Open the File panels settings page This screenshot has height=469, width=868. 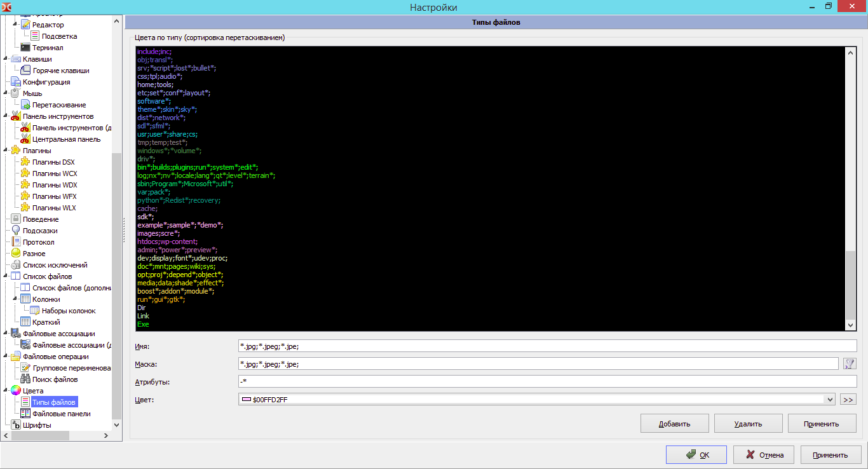pyautogui.click(x=61, y=414)
